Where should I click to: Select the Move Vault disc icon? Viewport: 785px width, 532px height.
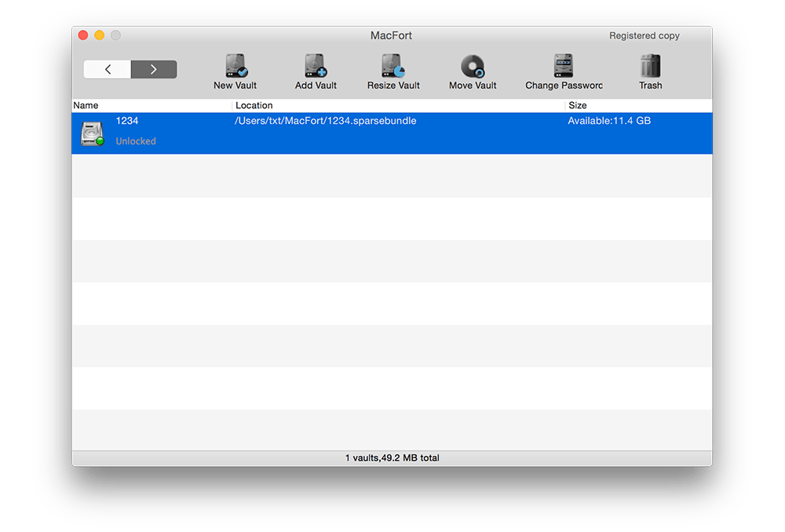(x=473, y=66)
